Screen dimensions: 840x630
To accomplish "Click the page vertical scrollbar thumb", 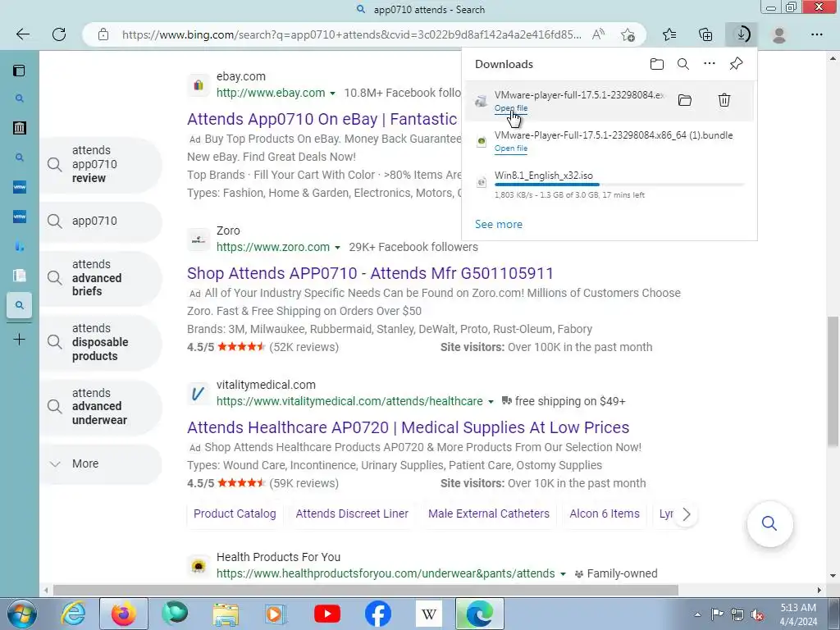I will click(x=833, y=381).
